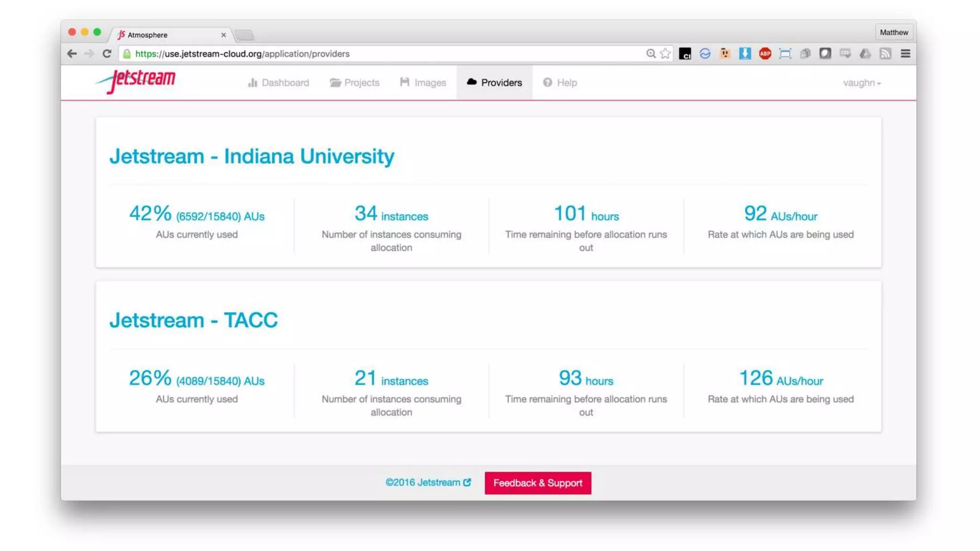Viewport: 980px width, 551px height.
Task: Go to the Projects tab
Action: 355,83
